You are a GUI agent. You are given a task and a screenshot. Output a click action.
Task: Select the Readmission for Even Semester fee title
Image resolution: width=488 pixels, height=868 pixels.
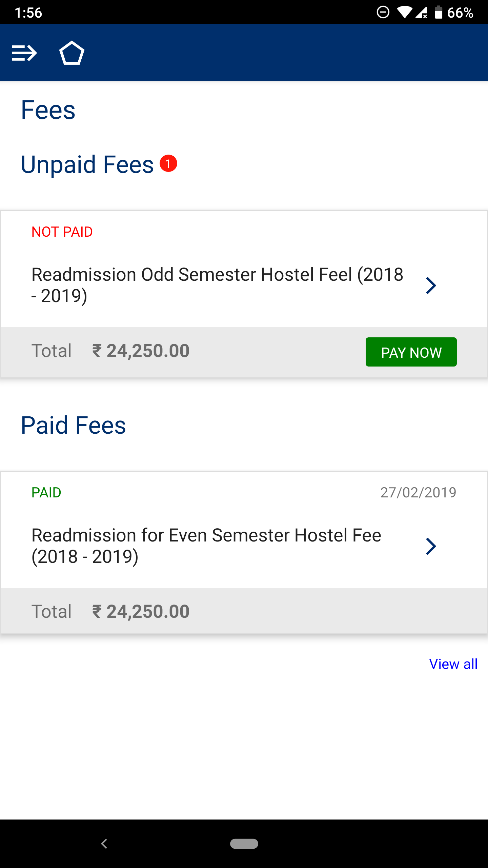[206, 546]
